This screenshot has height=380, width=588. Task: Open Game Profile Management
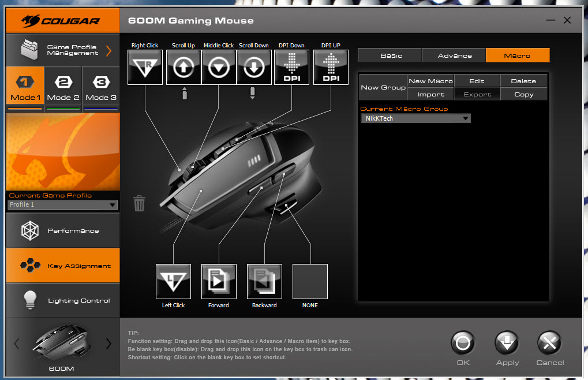[x=63, y=50]
